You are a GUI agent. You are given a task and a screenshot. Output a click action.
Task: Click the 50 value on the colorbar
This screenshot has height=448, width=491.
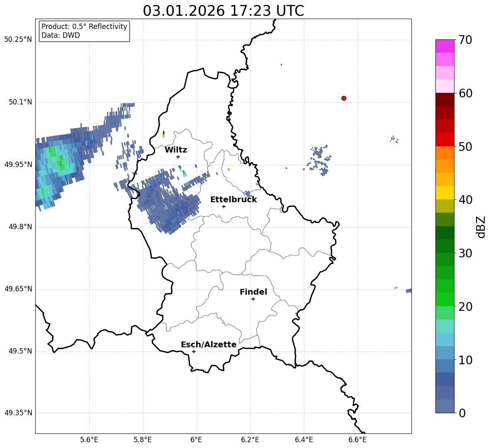465,146
